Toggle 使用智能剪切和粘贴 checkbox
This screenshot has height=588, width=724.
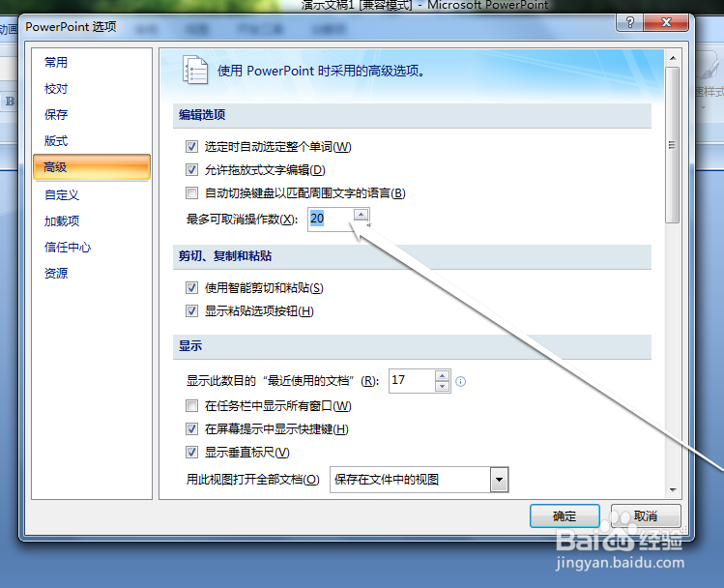click(x=191, y=288)
